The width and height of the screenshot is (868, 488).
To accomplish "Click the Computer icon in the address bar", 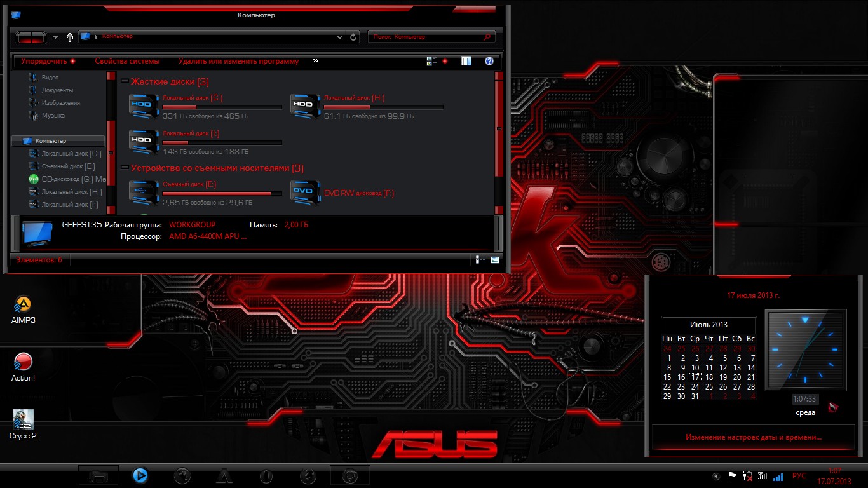I will (x=85, y=37).
